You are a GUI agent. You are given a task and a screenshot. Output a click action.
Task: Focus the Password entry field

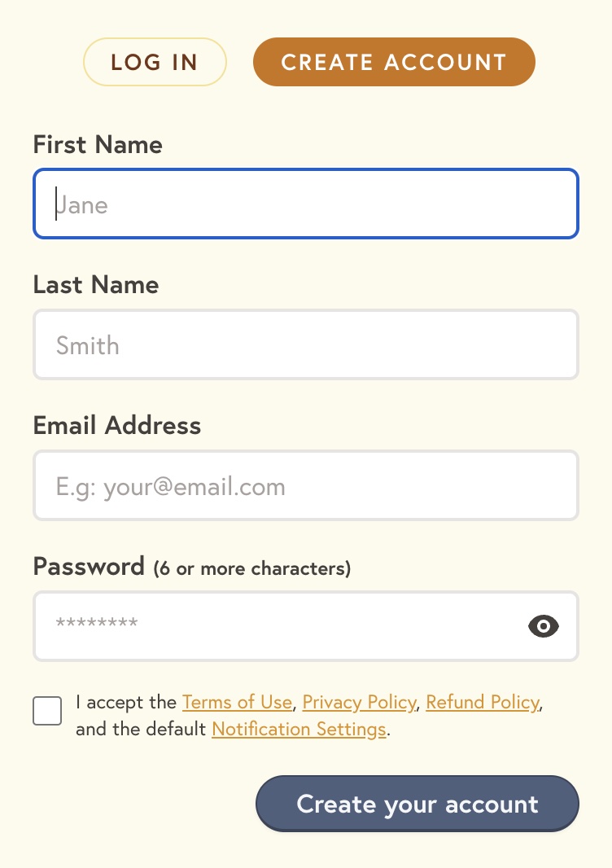click(306, 626)
